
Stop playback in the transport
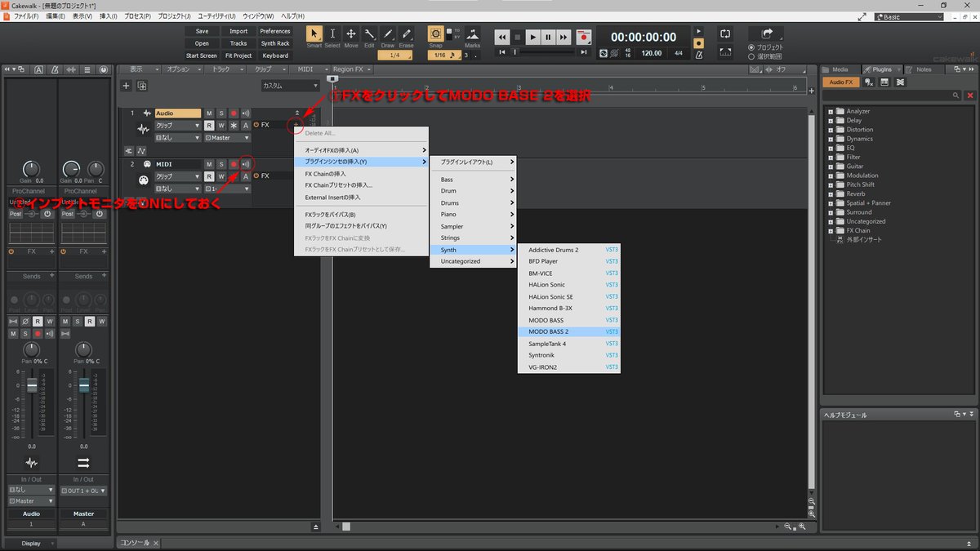pyautogui.click(x=518, y=37)
